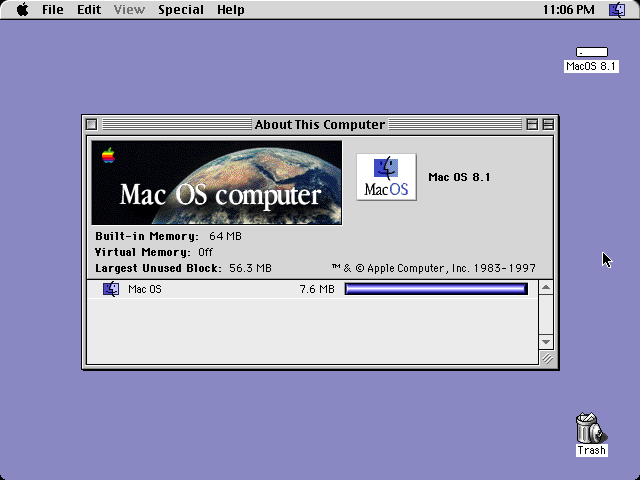
Task: Close the About This Computer window
Action: (91, 124)
